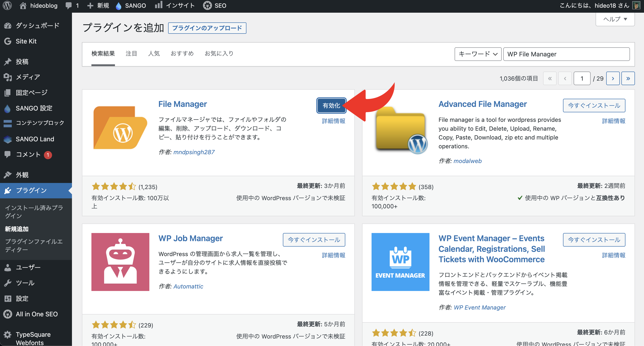
Task: Open 外観 appearance menu
Action: [x=36, y=175]
